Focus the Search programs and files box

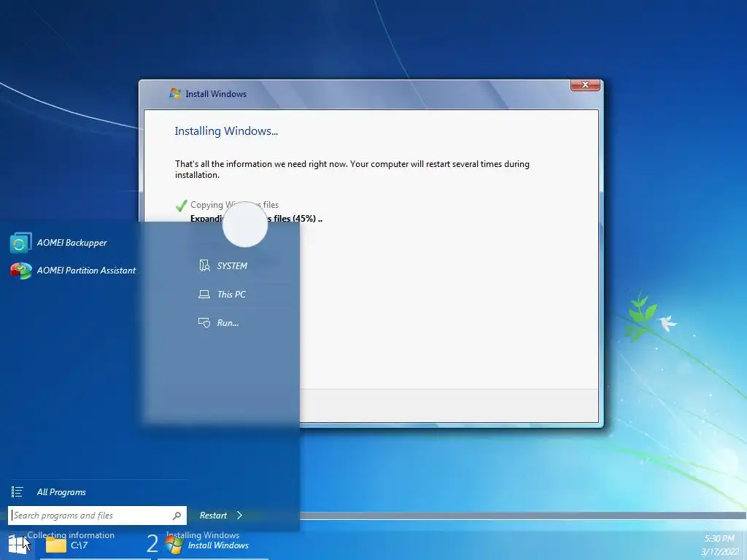tap(97, 516)
